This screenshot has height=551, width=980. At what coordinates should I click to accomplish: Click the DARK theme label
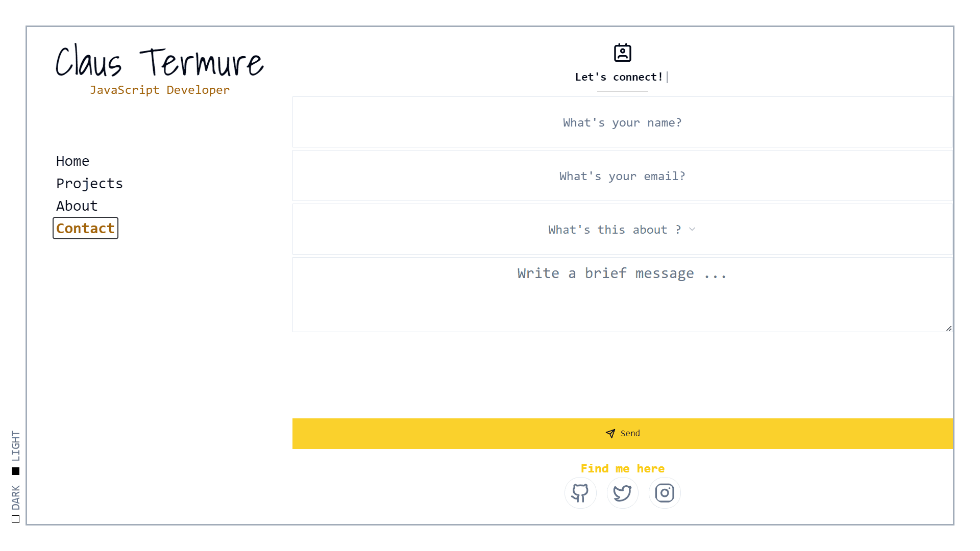tap(16, 497)
